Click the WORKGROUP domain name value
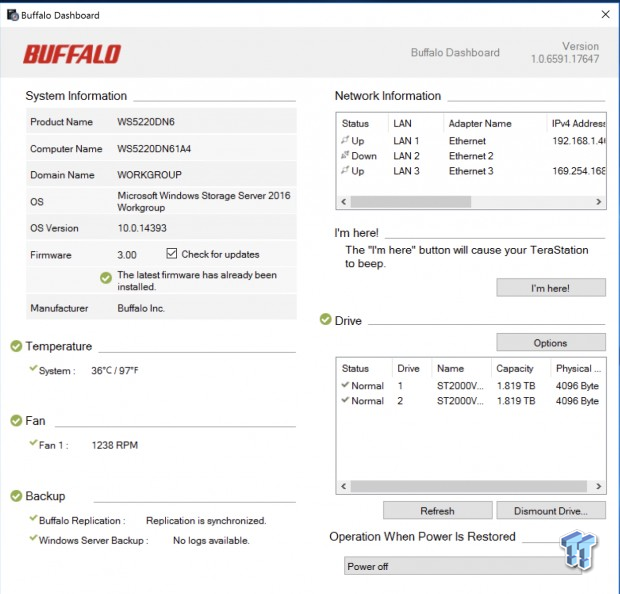The height and width of the screenshot is (594, 620). [149, 175]
